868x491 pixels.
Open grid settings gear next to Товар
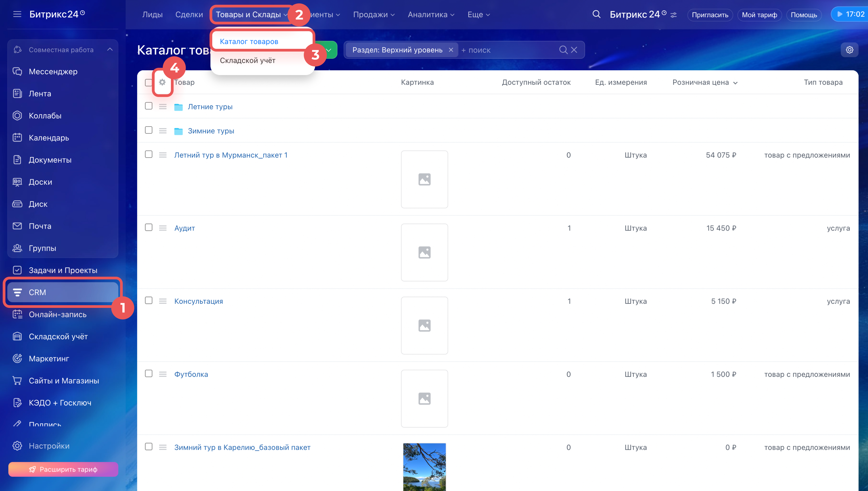pos(162,82)
